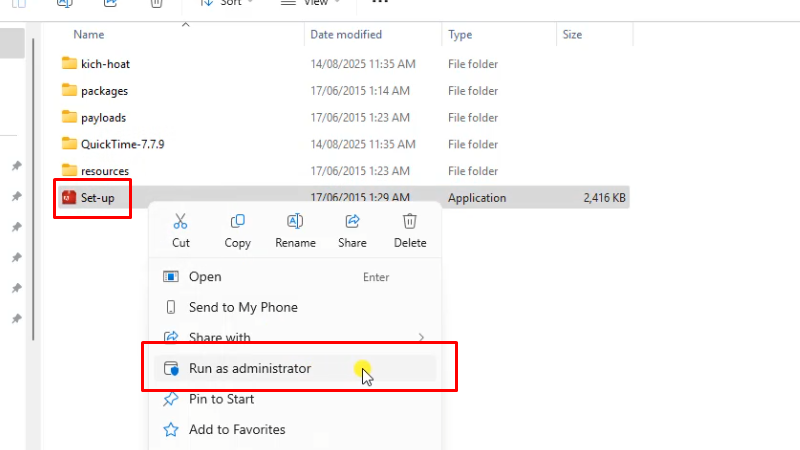
Task: Sort by Name column header
Action: (x=89, y=34)
